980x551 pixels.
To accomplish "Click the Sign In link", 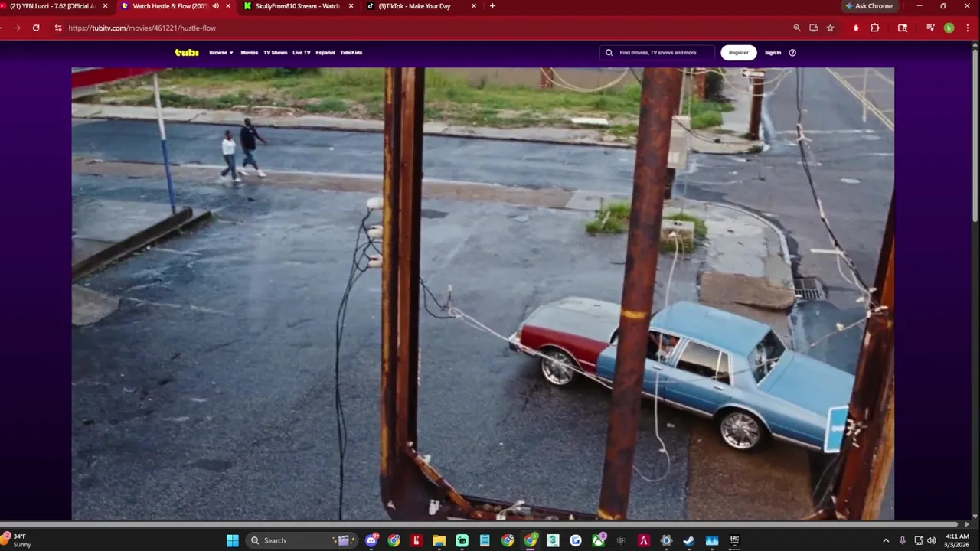I will coord(773,52).
